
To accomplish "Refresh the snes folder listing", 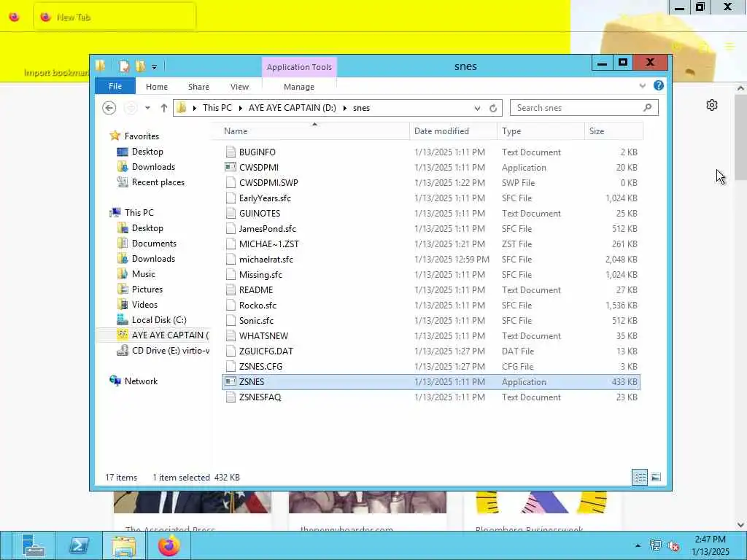I will point(493,108).
